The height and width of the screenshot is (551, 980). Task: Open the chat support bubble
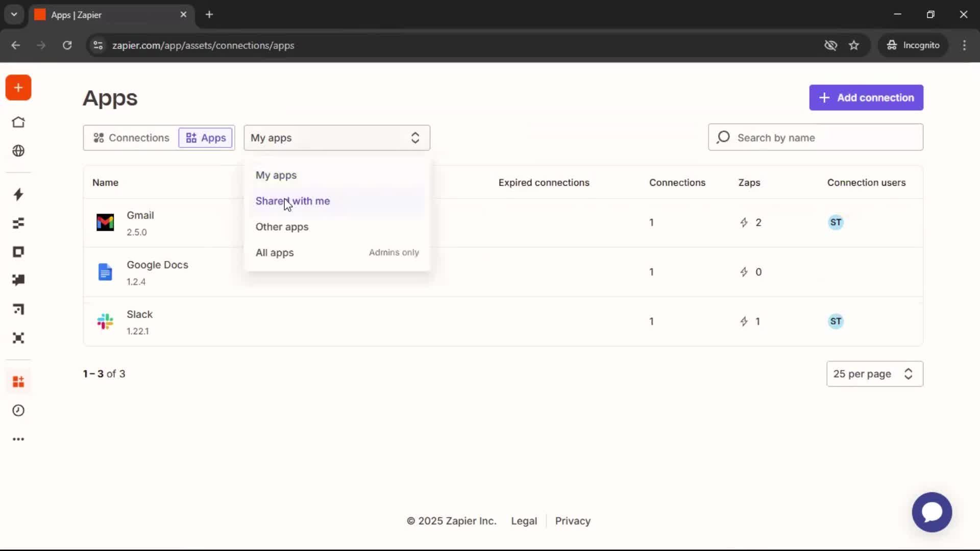click(932, 512)
